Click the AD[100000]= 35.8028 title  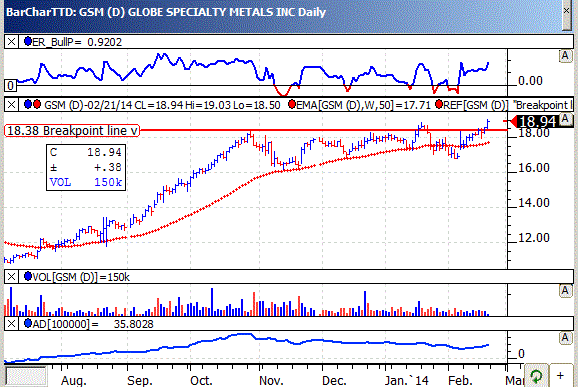(93, 324)
